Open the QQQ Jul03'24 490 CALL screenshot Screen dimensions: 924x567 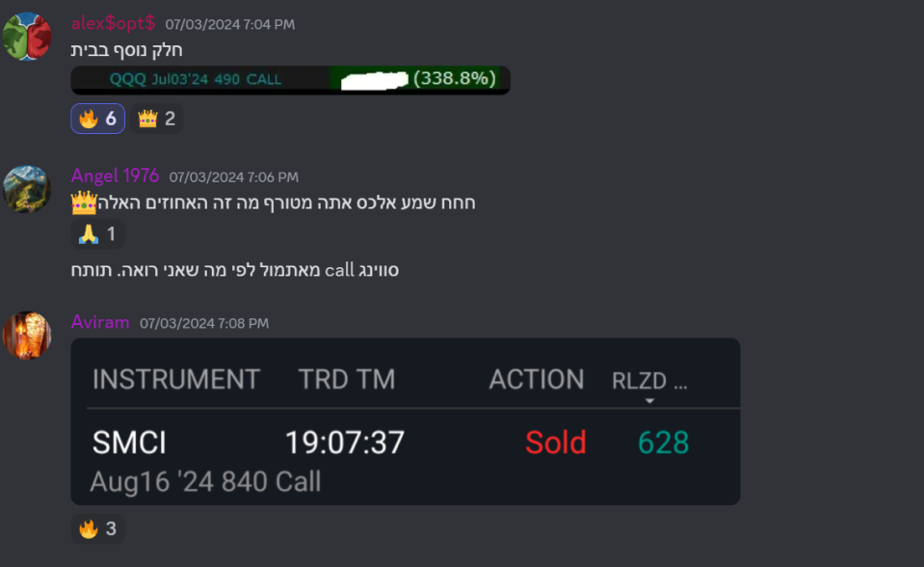click(x=289, y=80)
